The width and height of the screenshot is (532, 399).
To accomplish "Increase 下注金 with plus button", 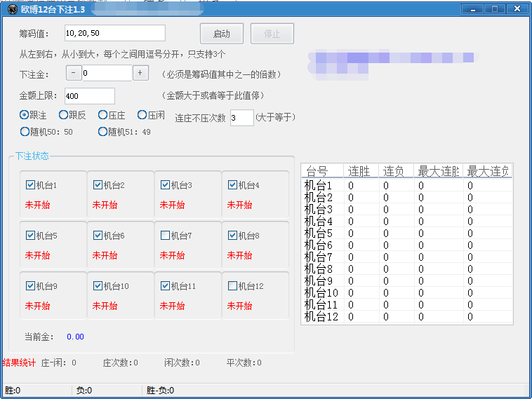I will coord(140,72).
